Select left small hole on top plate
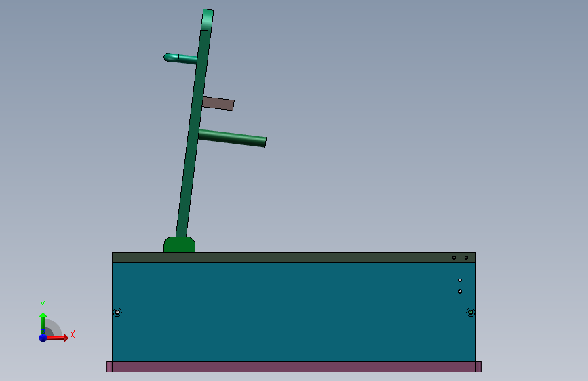Viewport: 588px width, 381px height. tap(454, 258)
